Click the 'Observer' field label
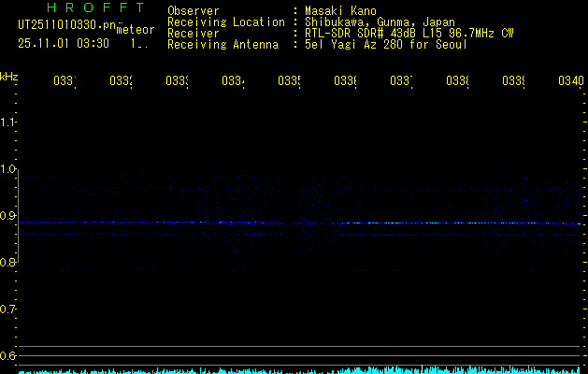 (x=194, y=11)
